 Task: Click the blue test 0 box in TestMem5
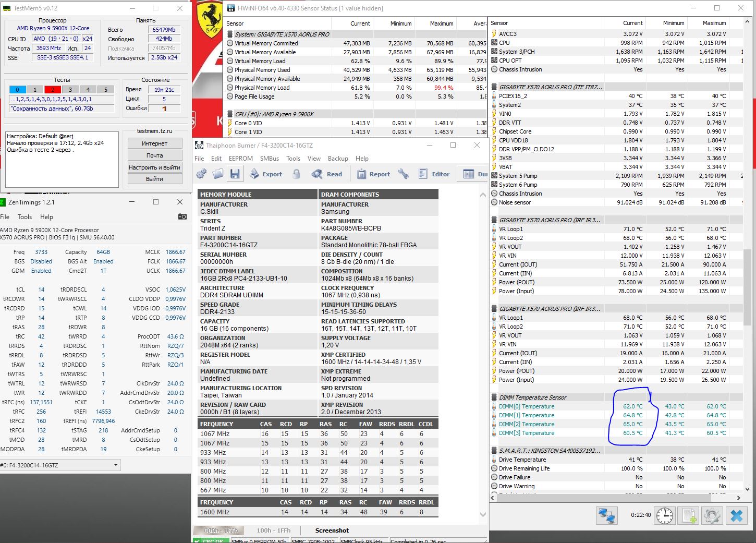click(17, 90)
